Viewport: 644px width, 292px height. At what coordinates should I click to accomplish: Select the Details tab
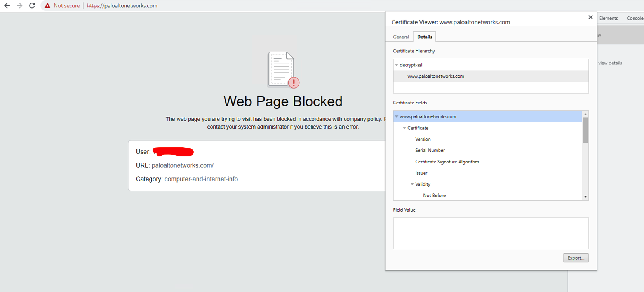tap(425, 37)
